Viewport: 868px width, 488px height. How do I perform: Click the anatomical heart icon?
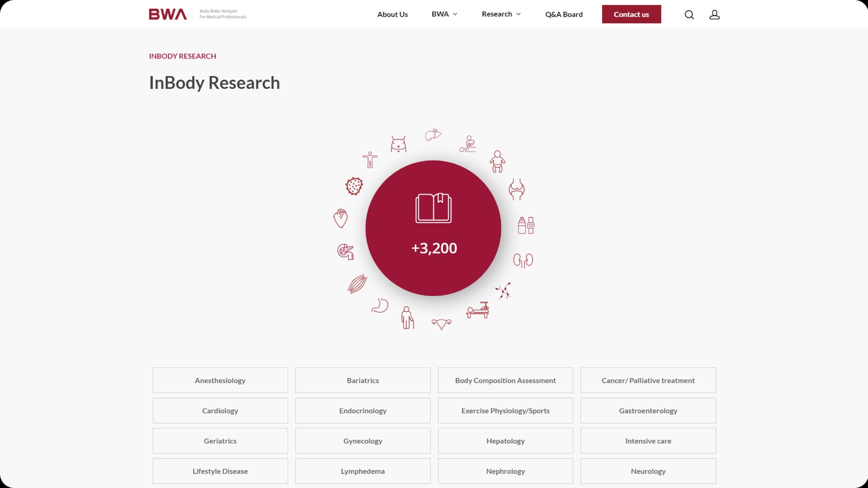341,218
